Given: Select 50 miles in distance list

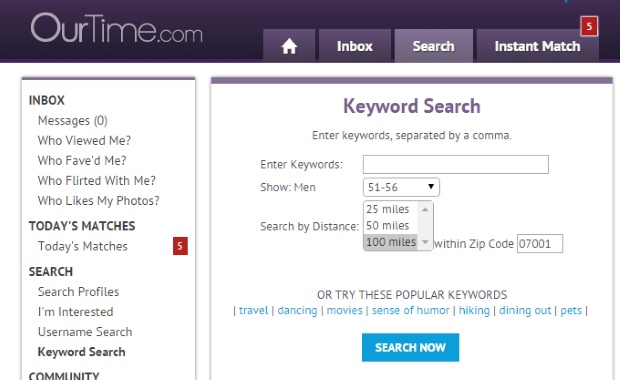Looking at the screenshot, I should 390,225.
